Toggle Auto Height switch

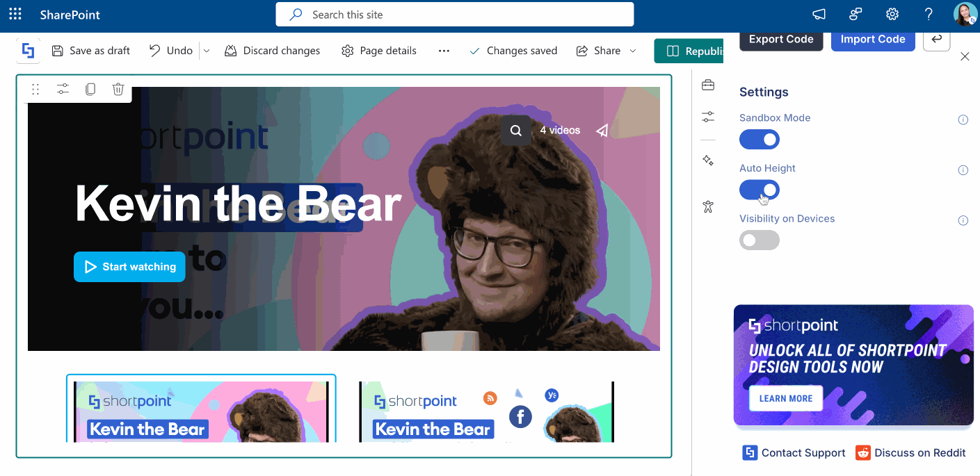click(760, 190)
